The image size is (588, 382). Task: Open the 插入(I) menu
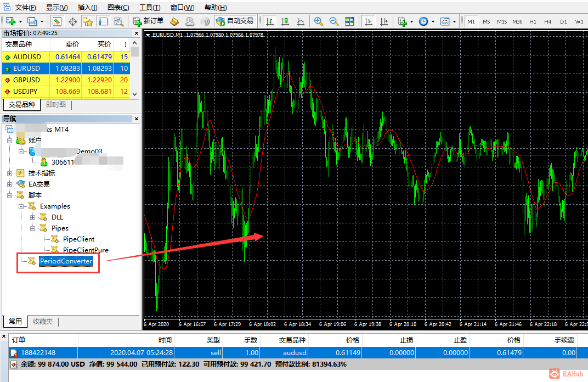(x=87, y=8)
